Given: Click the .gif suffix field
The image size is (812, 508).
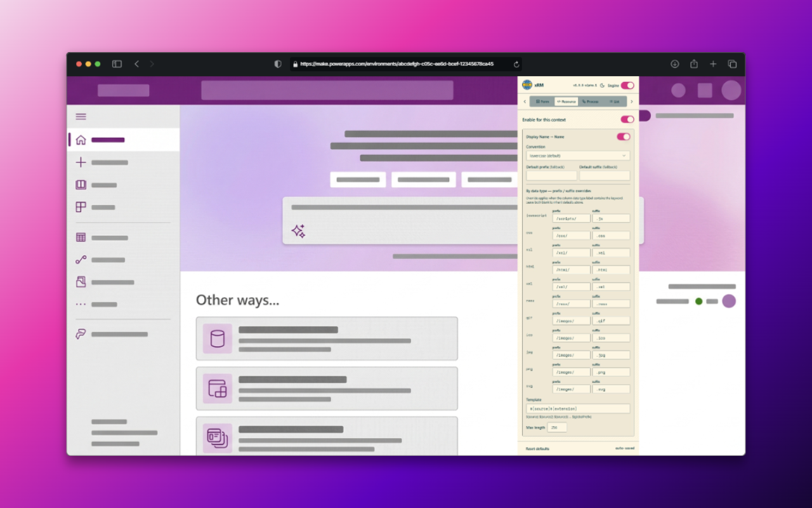Looking at the screenshot, I should pyautogui.click(x=611, y=321).
